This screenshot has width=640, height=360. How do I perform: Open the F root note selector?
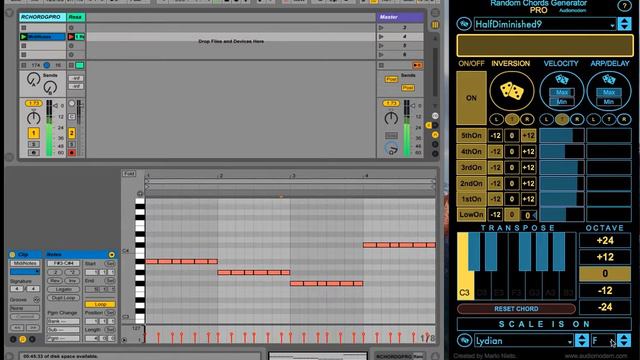tap(603, 340)
